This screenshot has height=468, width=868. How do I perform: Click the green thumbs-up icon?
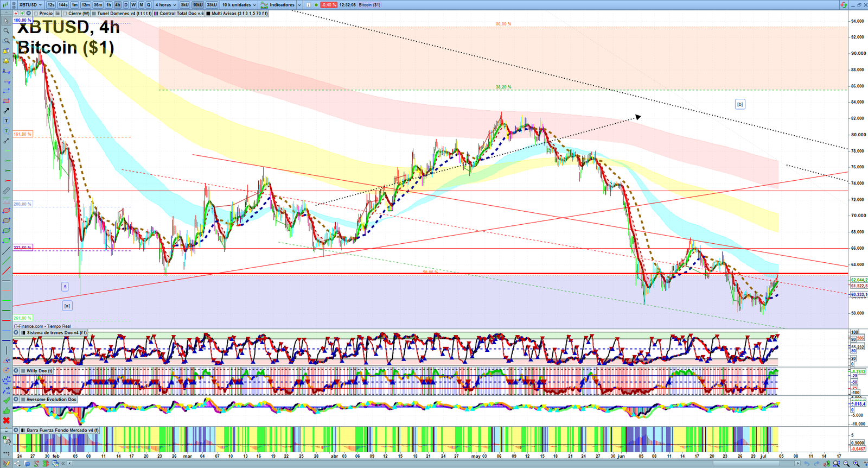pyautogui.click(x=6, y=411)
